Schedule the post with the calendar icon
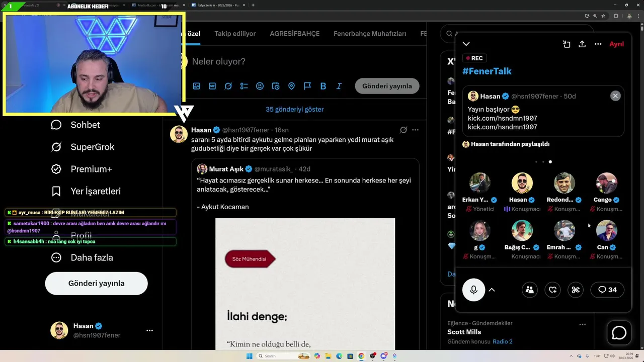Viewport: 644px width, 362px height. 276,86
